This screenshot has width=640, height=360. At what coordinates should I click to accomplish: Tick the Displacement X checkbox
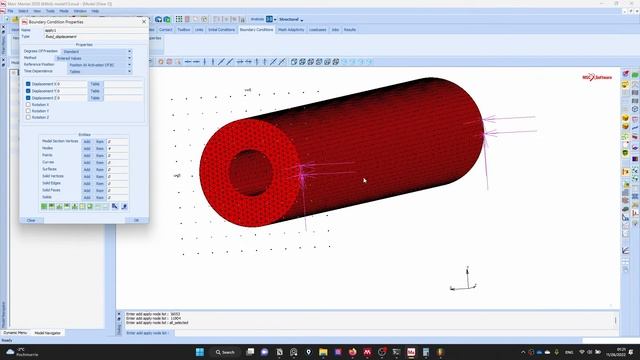coord(28,84)
